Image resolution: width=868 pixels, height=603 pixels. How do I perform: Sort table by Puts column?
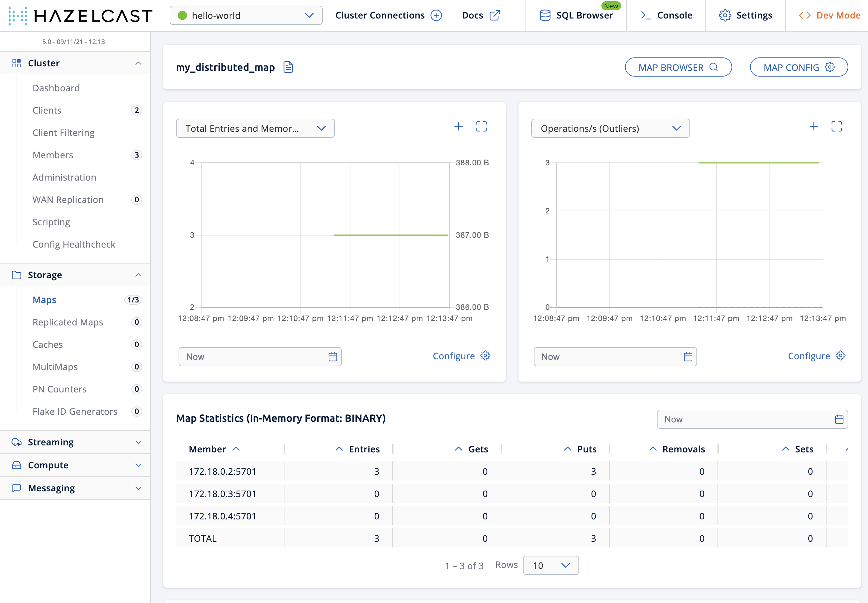pyautogui.click(x=580, y=449)
